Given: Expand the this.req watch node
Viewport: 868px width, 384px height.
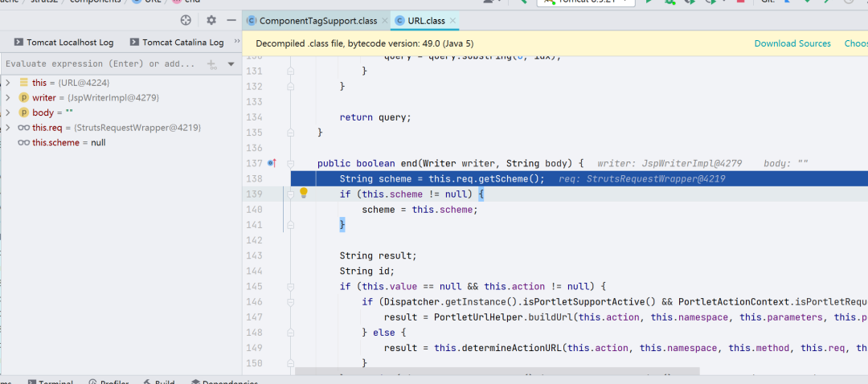Looking at the screenshot, I should 8,128.
